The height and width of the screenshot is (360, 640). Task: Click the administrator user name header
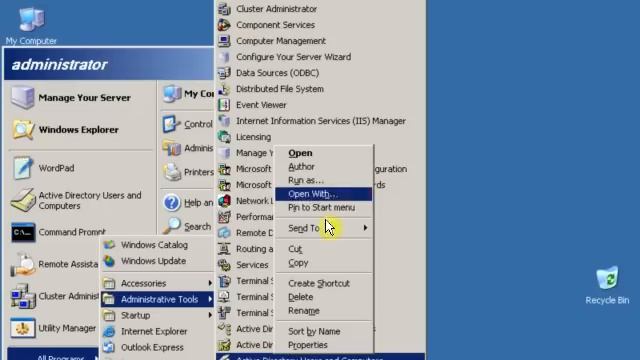click(59, 64)
